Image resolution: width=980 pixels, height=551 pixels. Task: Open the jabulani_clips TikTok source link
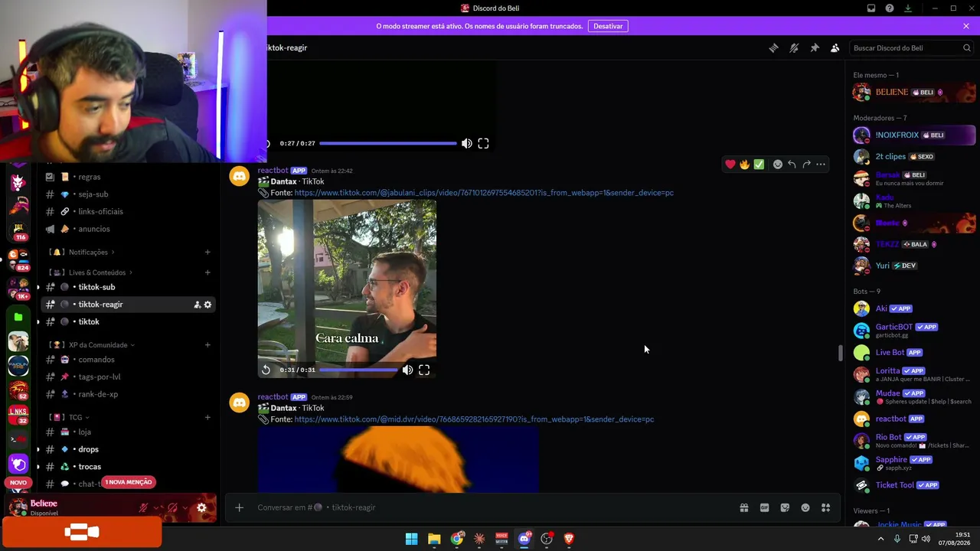[x=484, y=193]
